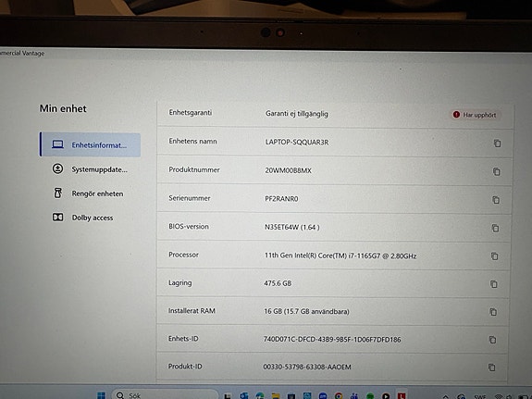Copy the Serienummer value
This screenshot has height=399, width=532.
click(496, 200)
